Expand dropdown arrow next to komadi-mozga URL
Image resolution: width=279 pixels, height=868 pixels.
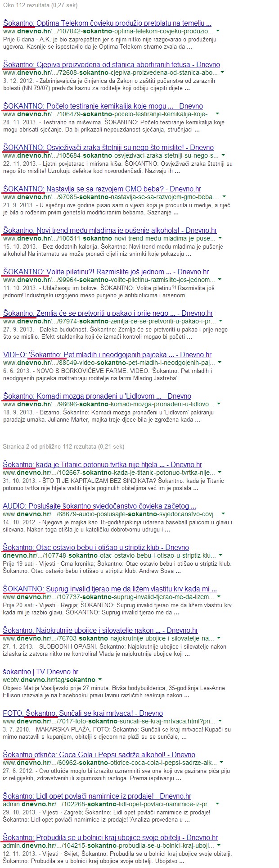(219, 405)
